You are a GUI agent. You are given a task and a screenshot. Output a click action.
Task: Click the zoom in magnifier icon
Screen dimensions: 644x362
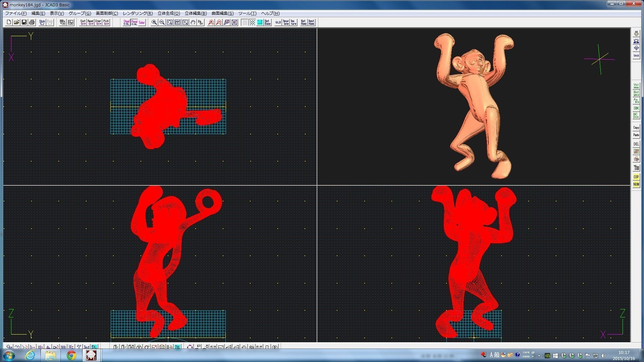[154, 22]
